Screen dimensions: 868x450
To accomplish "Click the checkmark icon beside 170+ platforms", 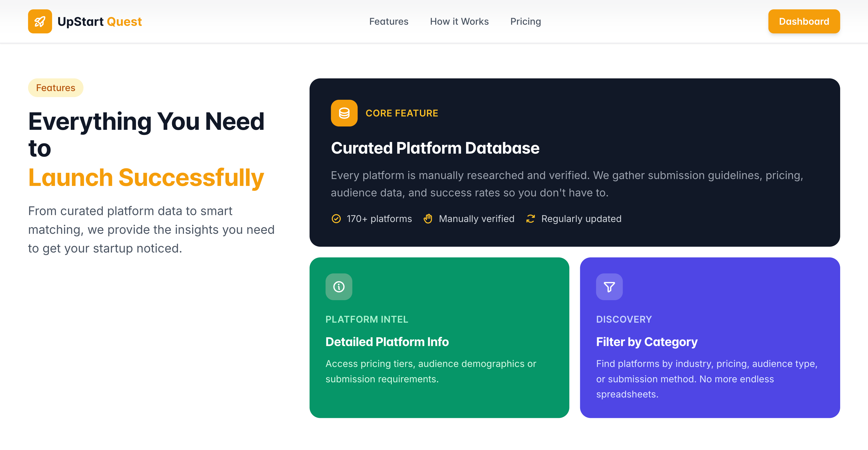I will tap(336, 219).
